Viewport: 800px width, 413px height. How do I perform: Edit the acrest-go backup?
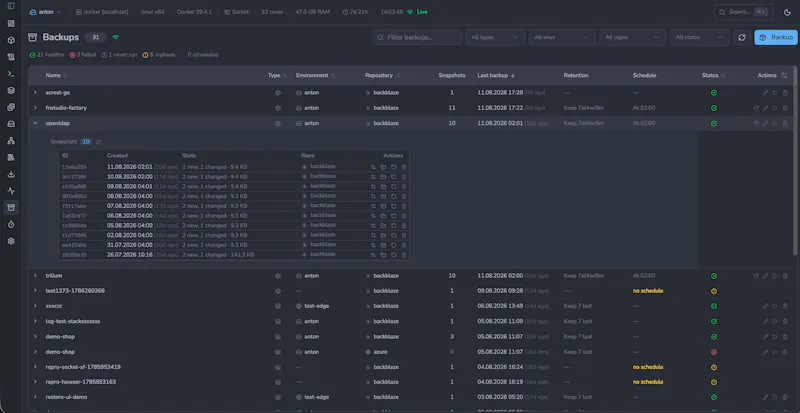[x=765, y=93]
